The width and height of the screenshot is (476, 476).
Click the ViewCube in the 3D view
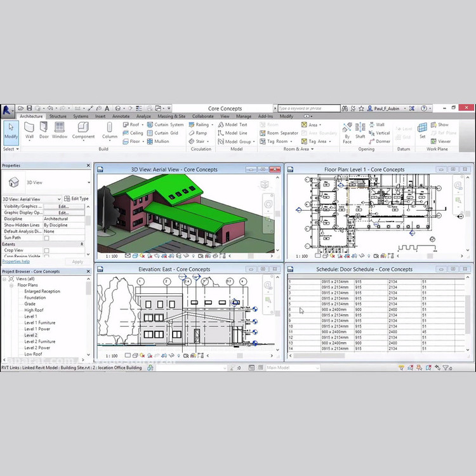click(x=265, y=185)
